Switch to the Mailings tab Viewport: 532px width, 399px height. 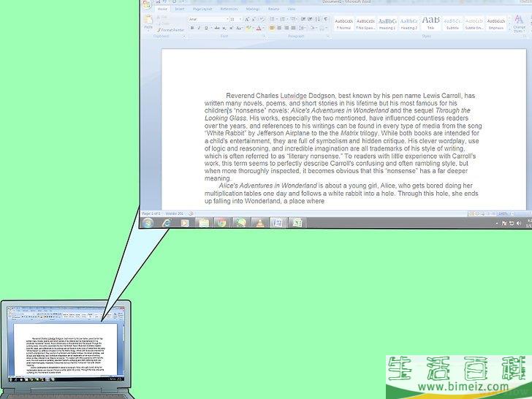click(x=253, y=9)
